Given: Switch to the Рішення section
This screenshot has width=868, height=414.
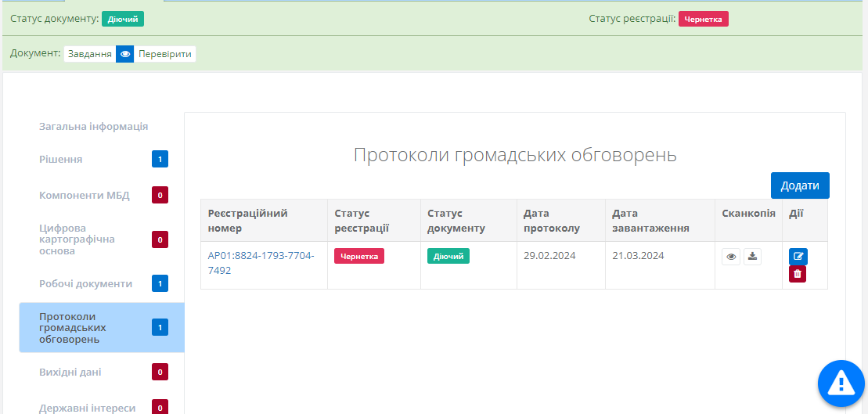Looking at the screenshot, I should point(61,160).
